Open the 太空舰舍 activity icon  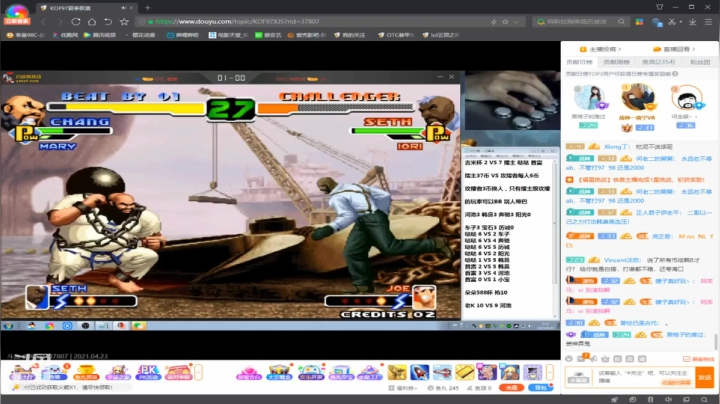pyautogui.click(x=279, y=372)
